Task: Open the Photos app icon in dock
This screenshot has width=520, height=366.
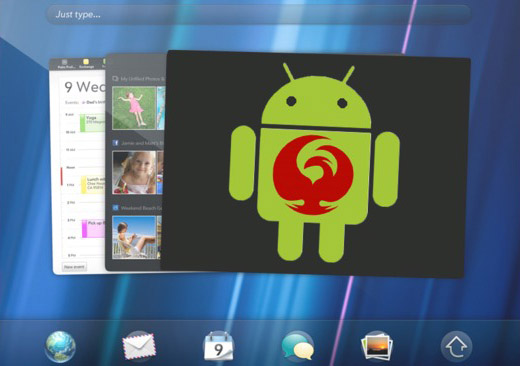Action: [x=377, y=347]
